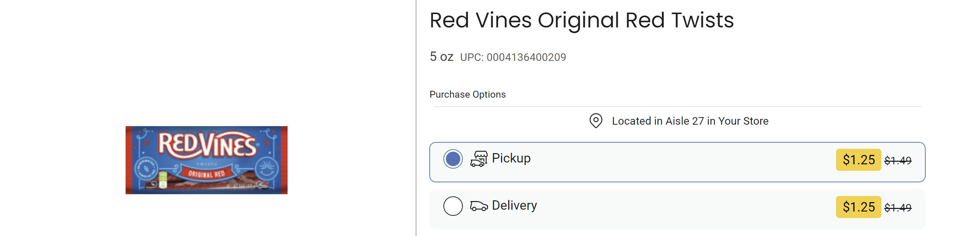Click the Delivery car icon
Viewport: 980px width, 236px height.
(x=479, y=206)
